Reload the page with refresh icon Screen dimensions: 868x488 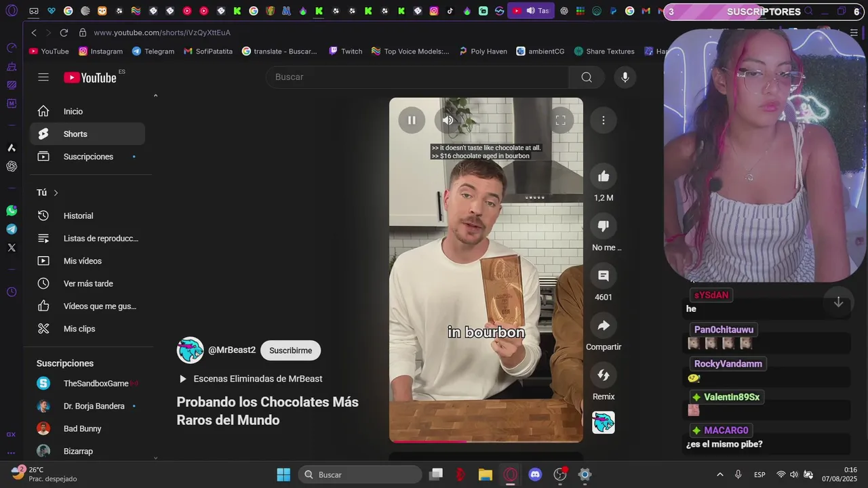coord(64,33)
